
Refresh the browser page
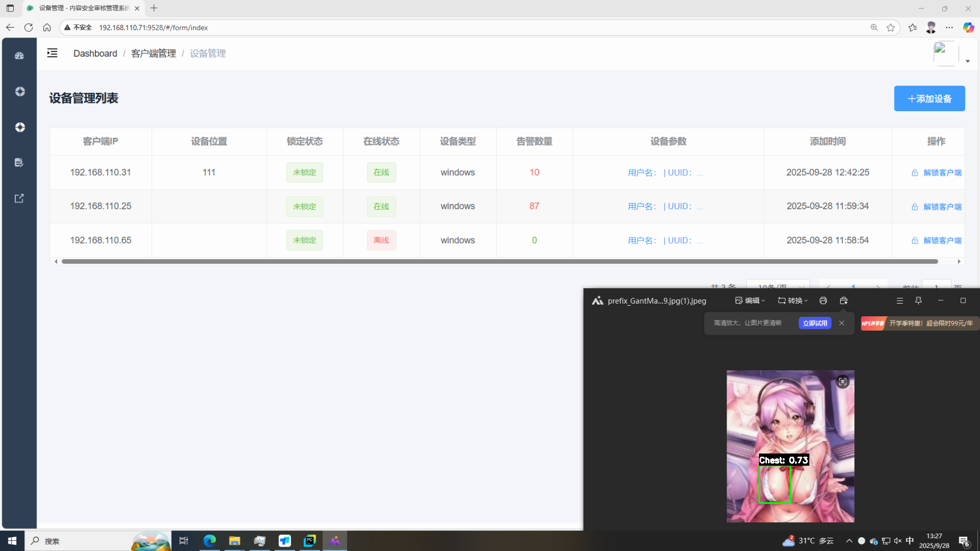[x=29, y=28]
